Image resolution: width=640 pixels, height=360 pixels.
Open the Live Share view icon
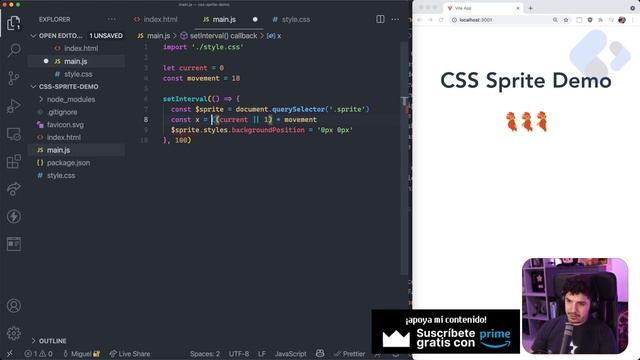click(x=13, y=189)
